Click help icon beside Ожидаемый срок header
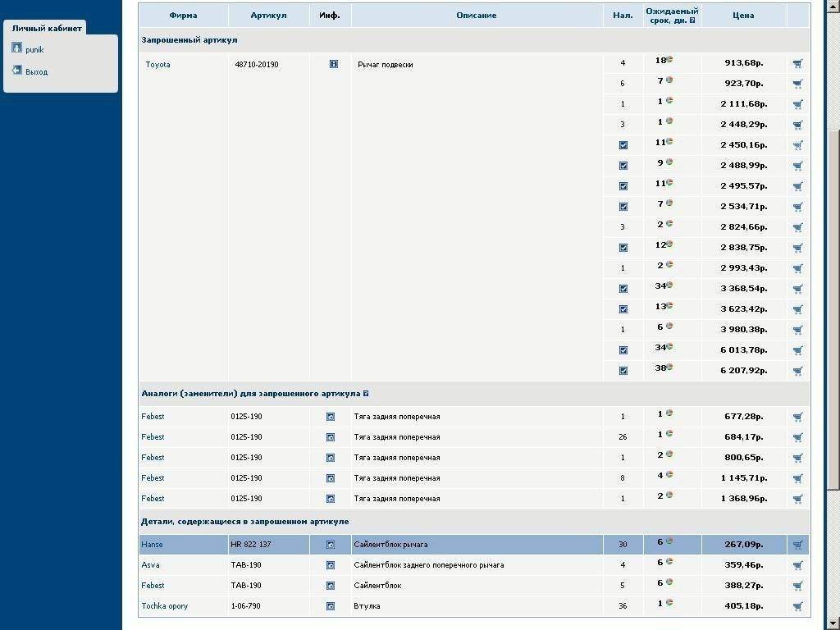840x630 pixels. [692, 21]
